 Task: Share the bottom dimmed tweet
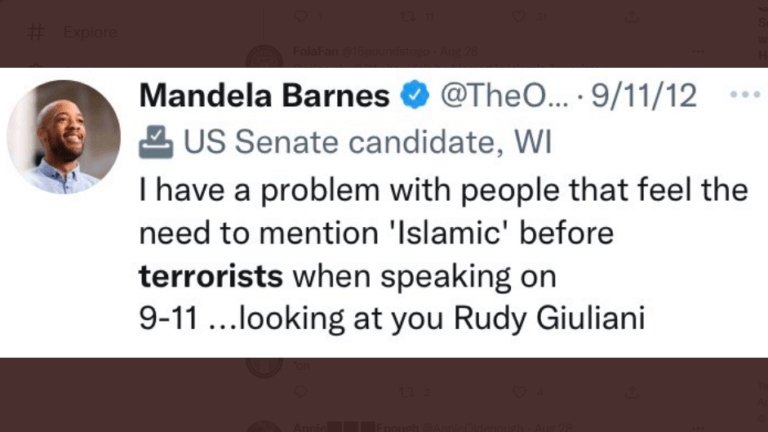pyautogui.click(x=632, y=391)
